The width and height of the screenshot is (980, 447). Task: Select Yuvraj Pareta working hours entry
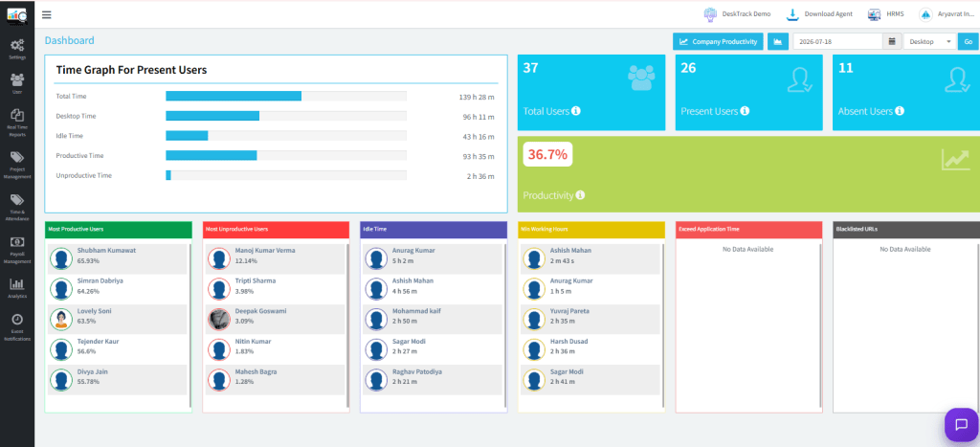click(x=590, y=320)
